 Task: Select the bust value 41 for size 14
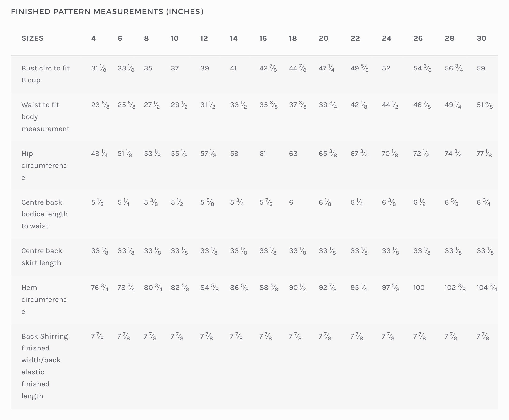tap(233, 68)
